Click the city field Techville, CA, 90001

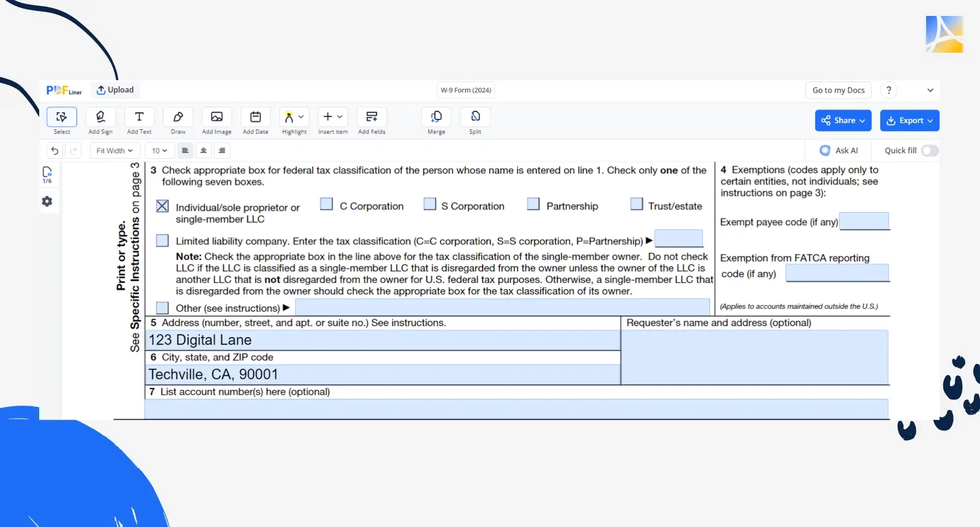[x=383, y=374]
